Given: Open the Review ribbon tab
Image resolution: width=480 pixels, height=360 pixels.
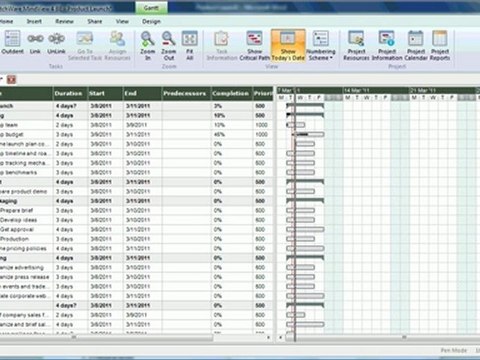Looking at the screenshot, I should (x=64, y=21).
